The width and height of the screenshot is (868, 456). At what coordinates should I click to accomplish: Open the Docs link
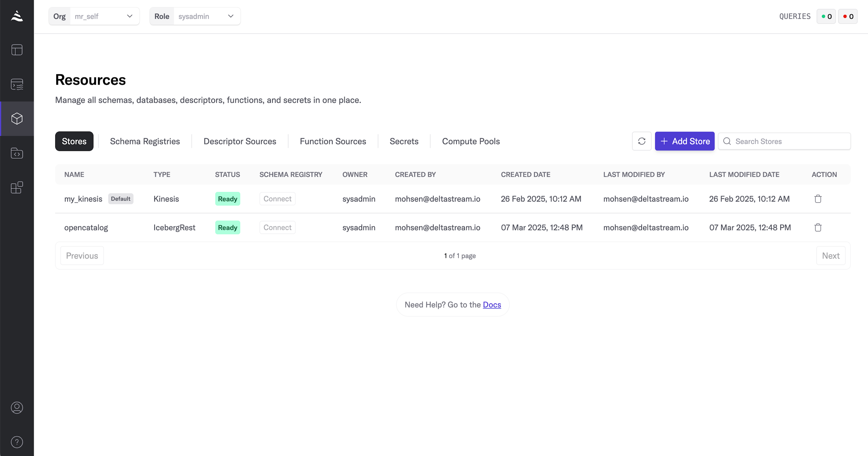pos(492,305)
